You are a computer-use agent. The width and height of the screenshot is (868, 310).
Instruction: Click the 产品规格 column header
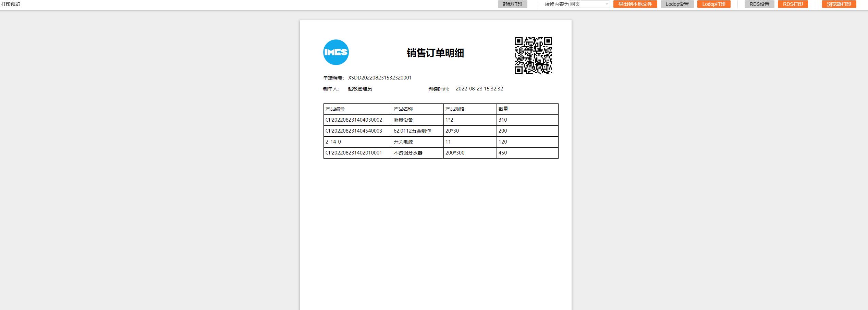[x=470, y=109]
